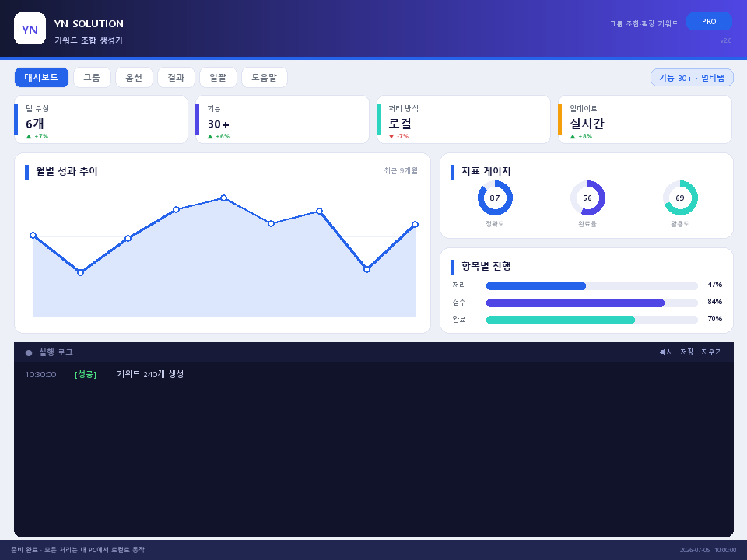The width and height of the screenshot is (747, 560).
Task: Click the YN logo icon
Action: tap(30, 29)
